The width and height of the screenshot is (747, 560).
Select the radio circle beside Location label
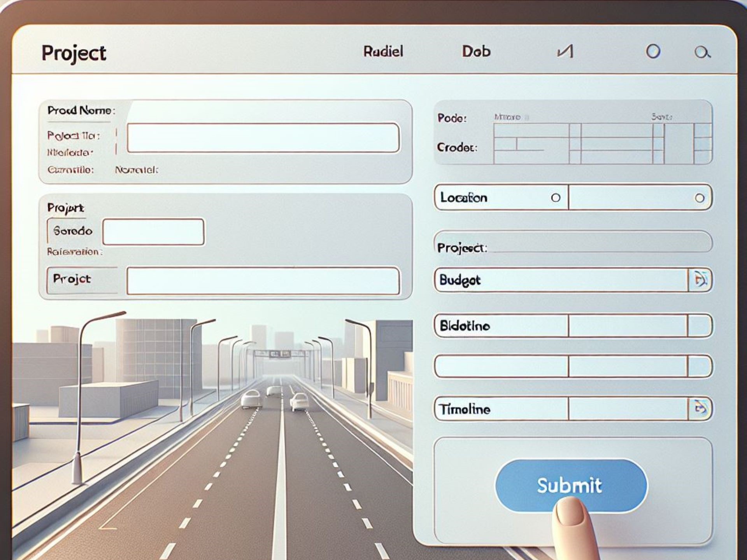(556, 198)
